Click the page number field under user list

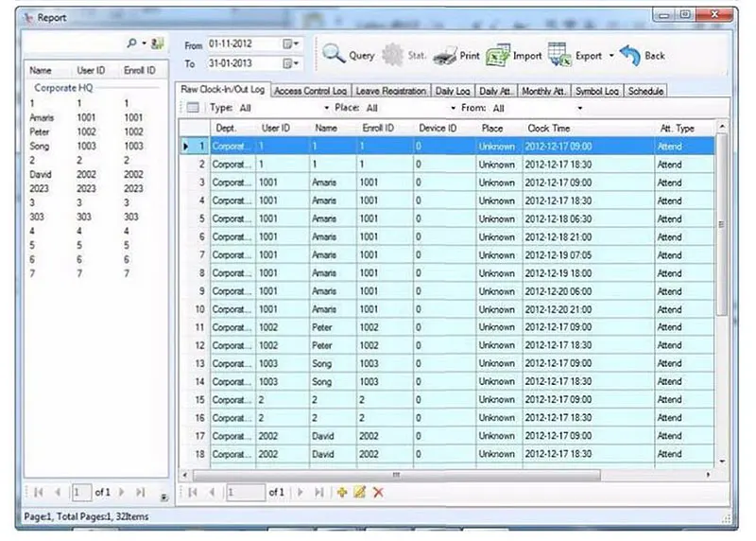tap(81, 492)
